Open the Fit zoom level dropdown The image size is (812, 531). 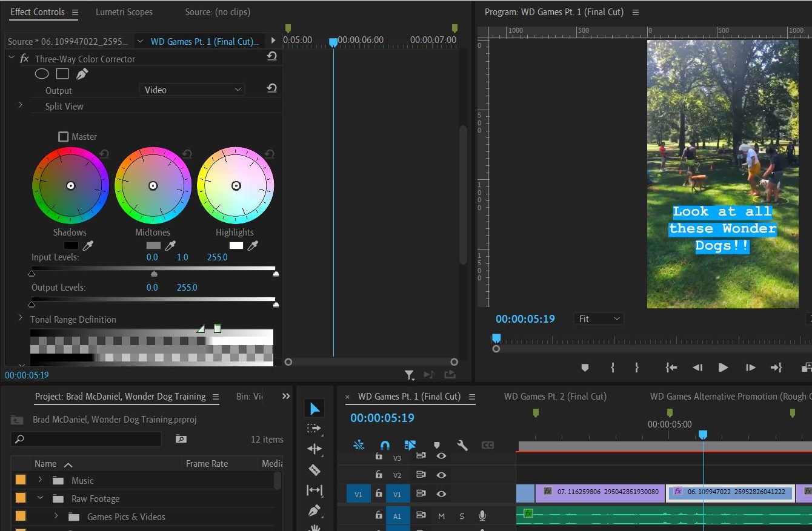click(x=598, y=318)
